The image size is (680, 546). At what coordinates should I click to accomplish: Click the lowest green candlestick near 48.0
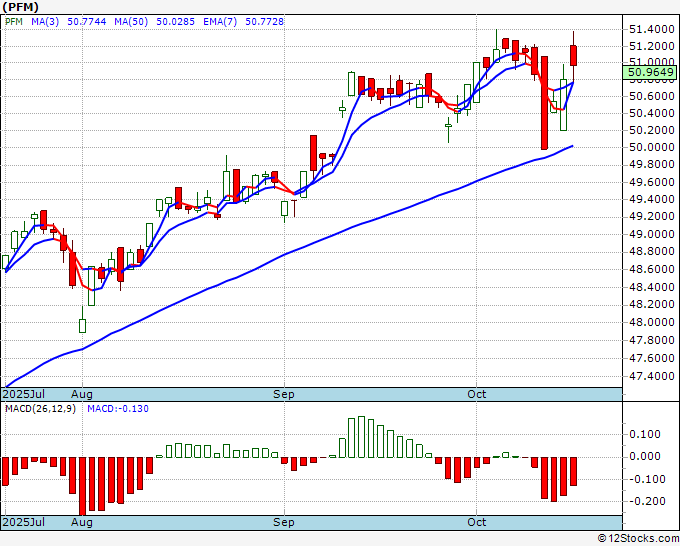82,326
